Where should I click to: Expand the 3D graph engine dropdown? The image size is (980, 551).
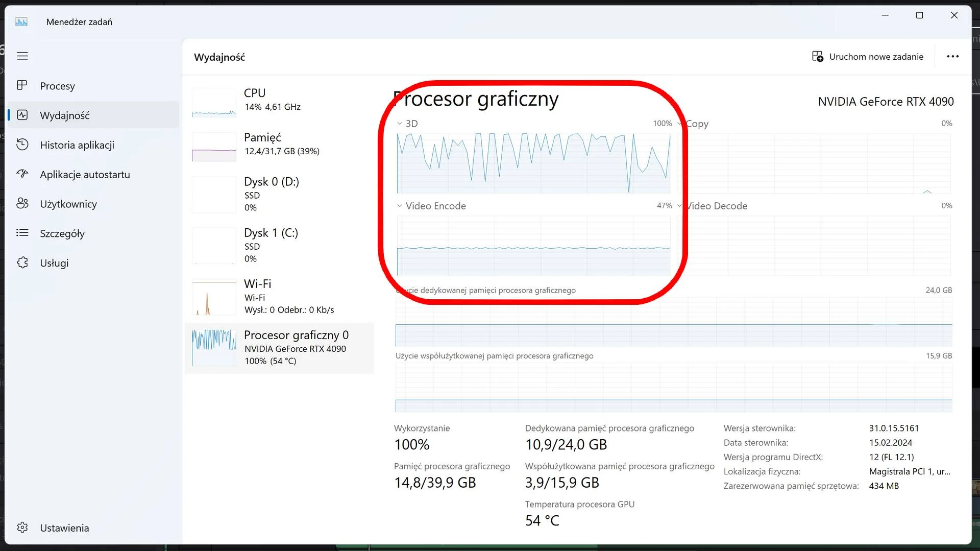[x=400, y=123]
